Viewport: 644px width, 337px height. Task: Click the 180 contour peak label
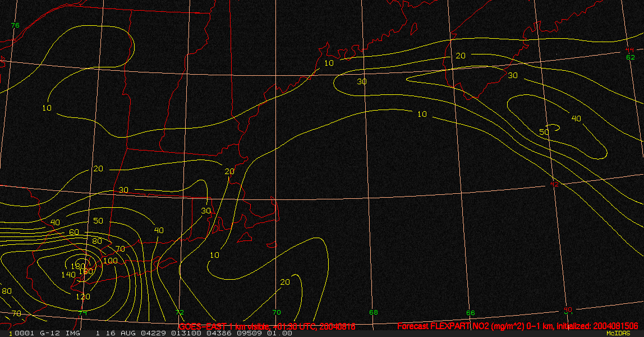(78, 266)
